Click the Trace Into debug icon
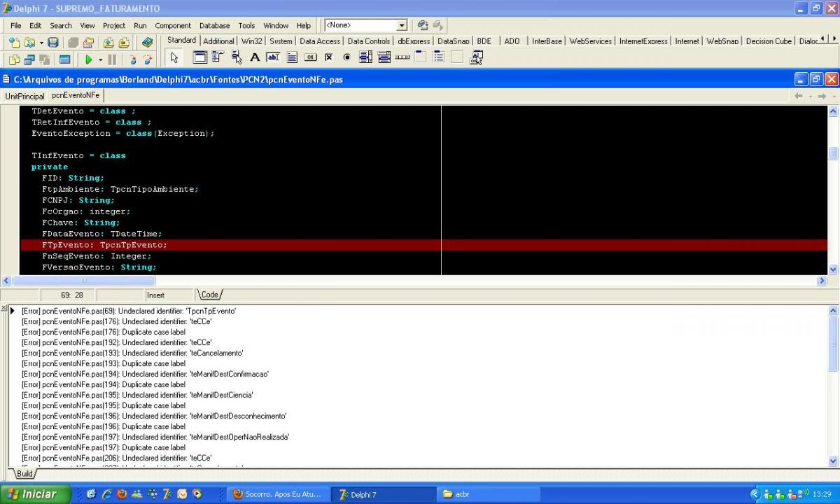This screenshot has height=504, width=840. (133, 59)
